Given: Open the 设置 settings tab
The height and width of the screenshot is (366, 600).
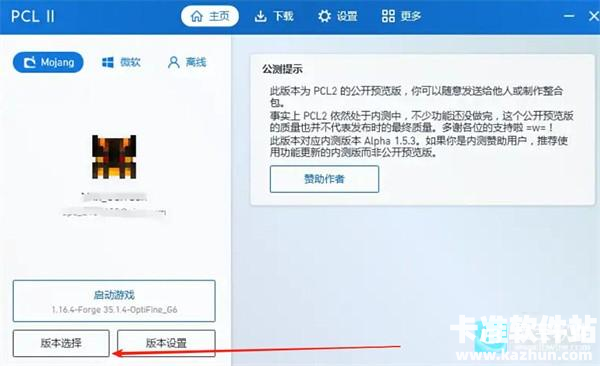Looking at the screenshot, I should coord(338,16).
